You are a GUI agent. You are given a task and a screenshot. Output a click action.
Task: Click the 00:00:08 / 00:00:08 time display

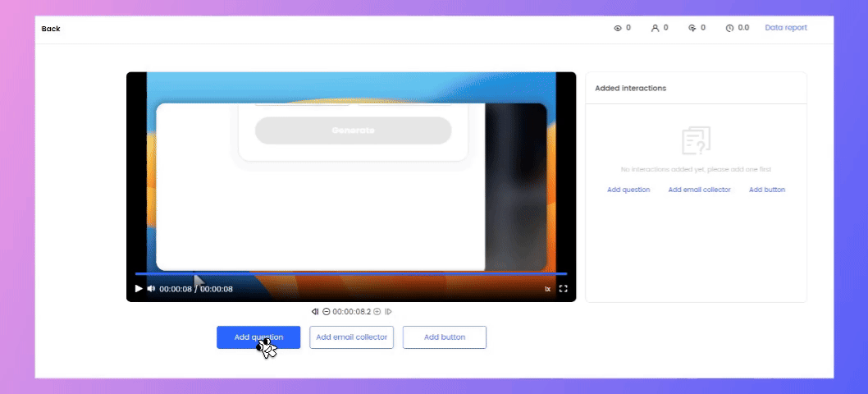[196, 289]
